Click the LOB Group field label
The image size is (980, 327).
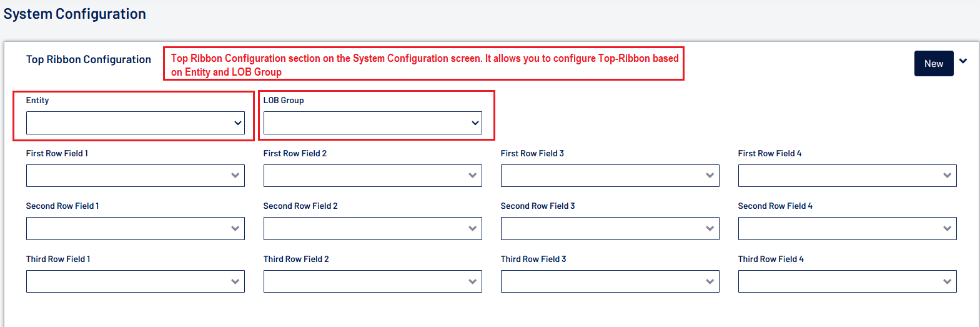[x=284, y=100]
